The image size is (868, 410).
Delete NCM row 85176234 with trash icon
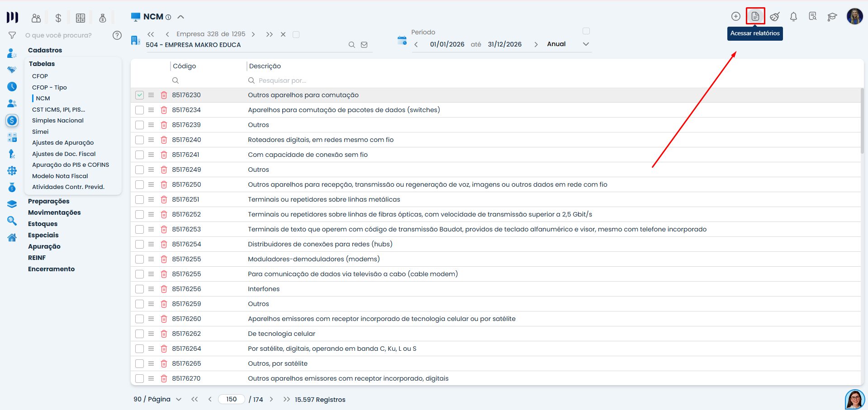click(x=164, y=110)
